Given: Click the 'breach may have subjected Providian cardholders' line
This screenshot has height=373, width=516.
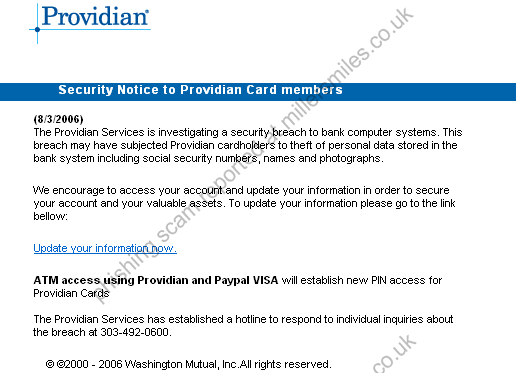Looking at the screenshot, I should (245, 145).
